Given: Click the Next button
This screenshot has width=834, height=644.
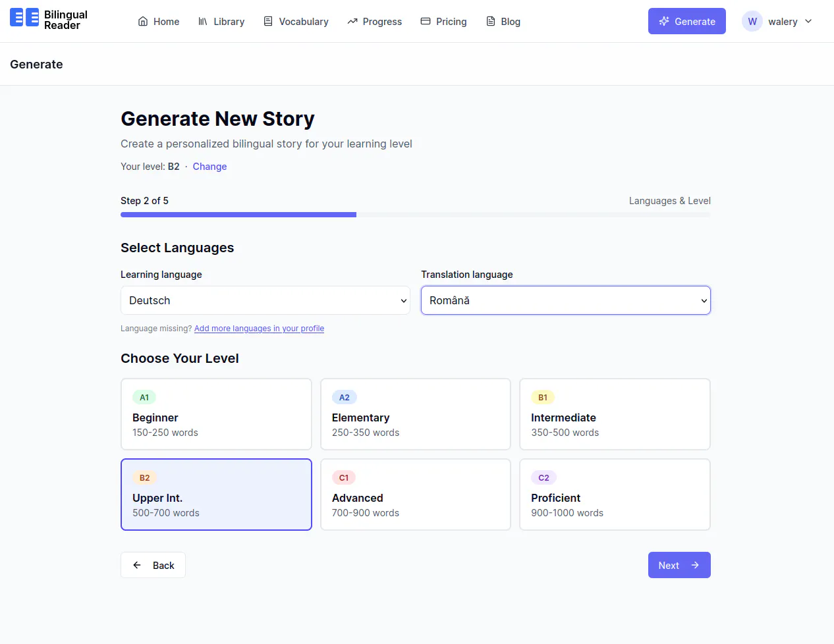Looking at the screenshot, I should [x=679, y=565].
